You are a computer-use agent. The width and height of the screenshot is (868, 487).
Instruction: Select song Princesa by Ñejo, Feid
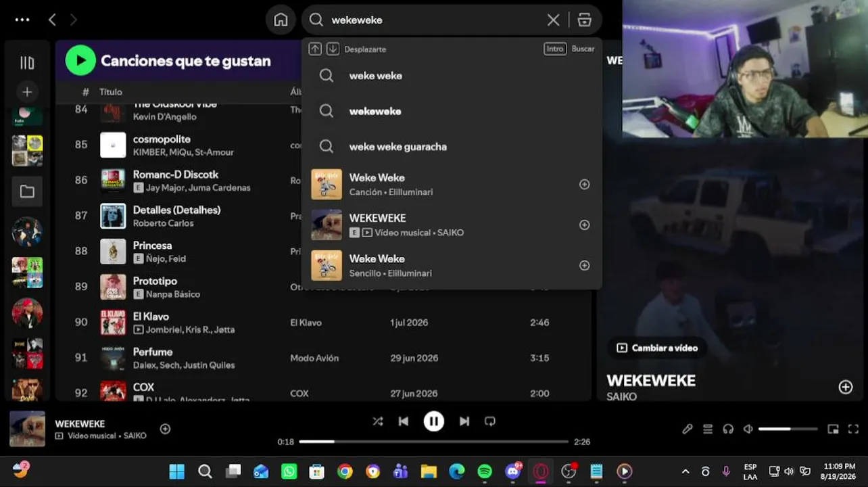pos(153,246)
